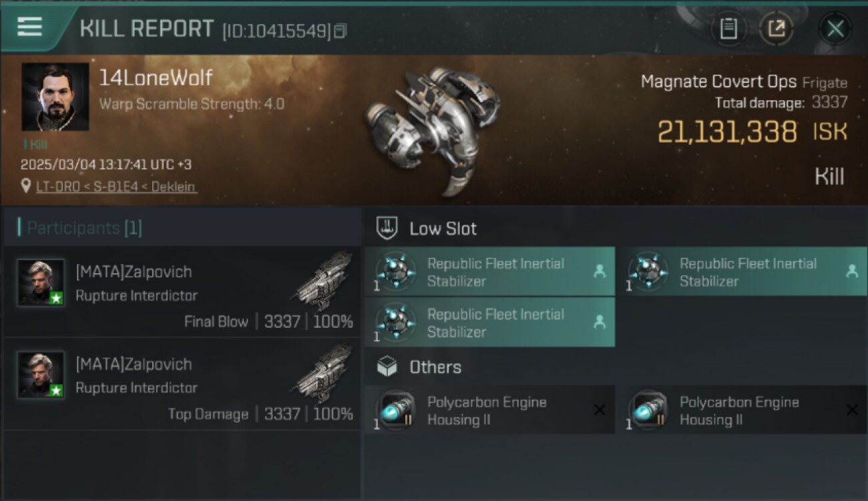The width and height of the screenshot is (868, 501).
Task: Click 14LoneWolf's character portrait
Action: point(55,97)
